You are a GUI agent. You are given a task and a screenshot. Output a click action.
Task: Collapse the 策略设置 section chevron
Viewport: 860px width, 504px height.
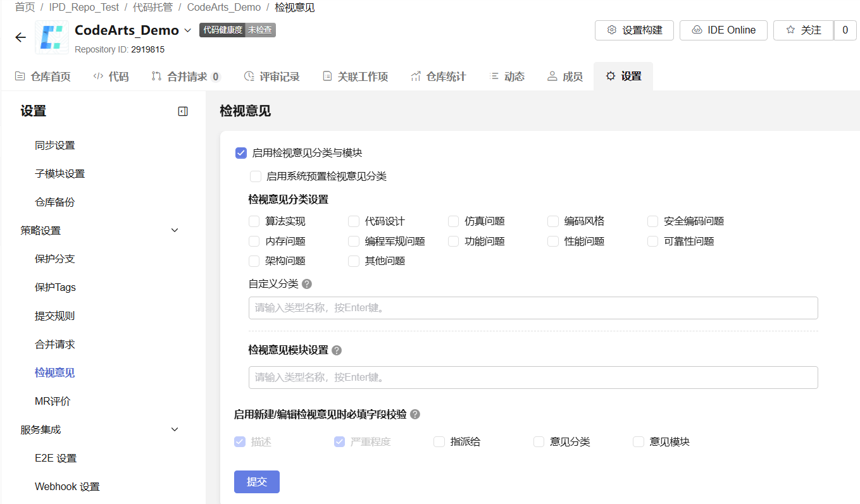(x=175, y=230)
